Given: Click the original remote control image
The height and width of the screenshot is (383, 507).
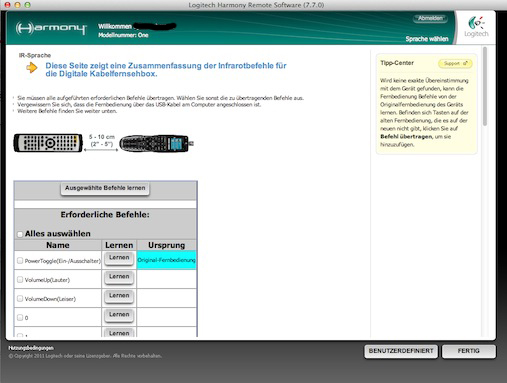Looking at the screenshot, I should coord(48,143).
